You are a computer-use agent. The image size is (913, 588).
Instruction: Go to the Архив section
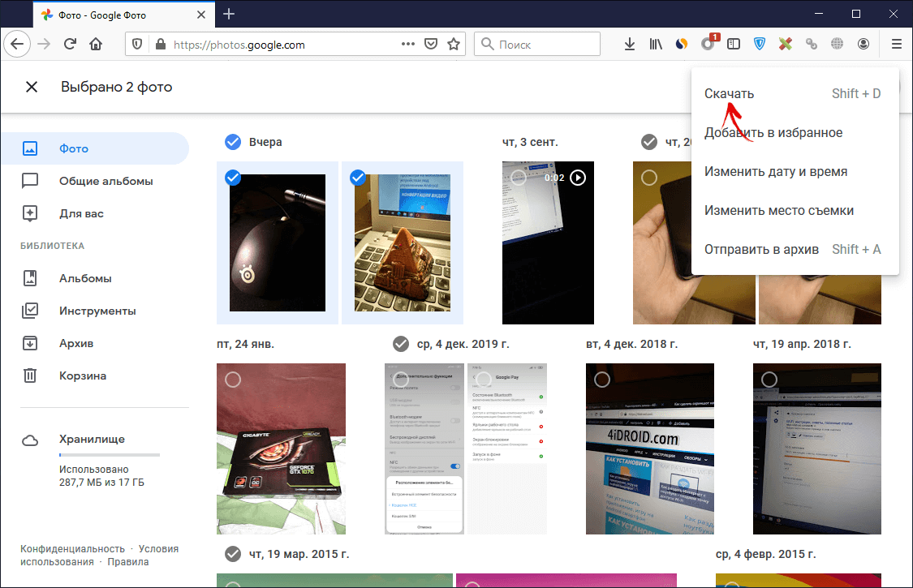point(75,343)
